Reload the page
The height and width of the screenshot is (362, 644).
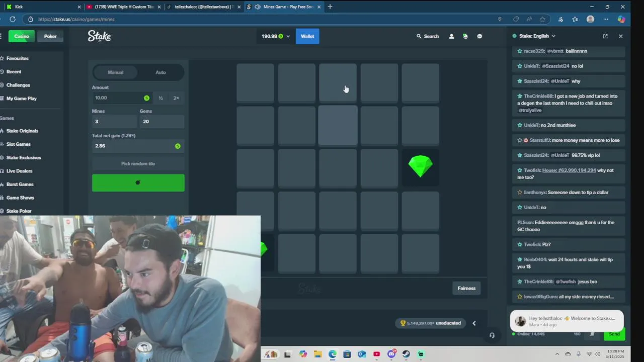point(13,19)
